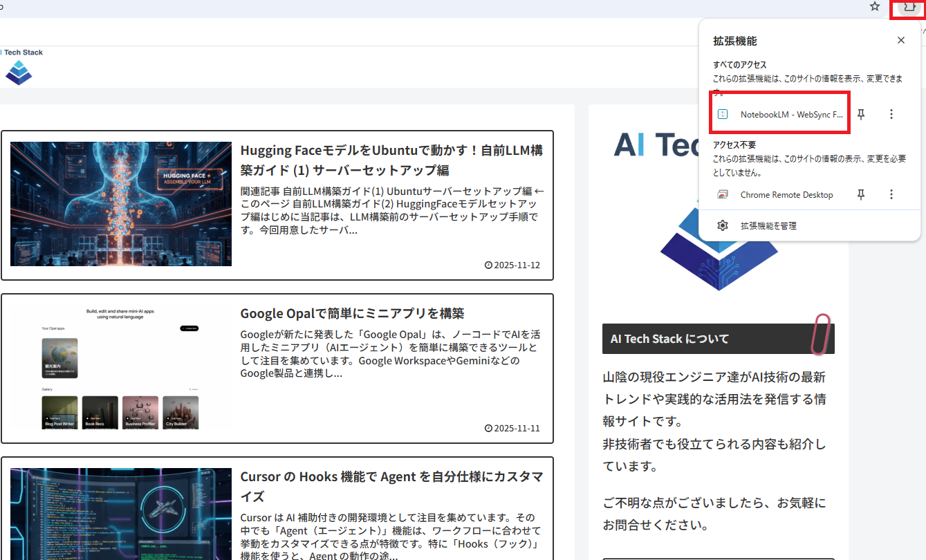Image resolution: width=926 pixels, height=560 pixels.
Task: Pin the NotebookLM WebSync extension
Action: tap(861, 115)
